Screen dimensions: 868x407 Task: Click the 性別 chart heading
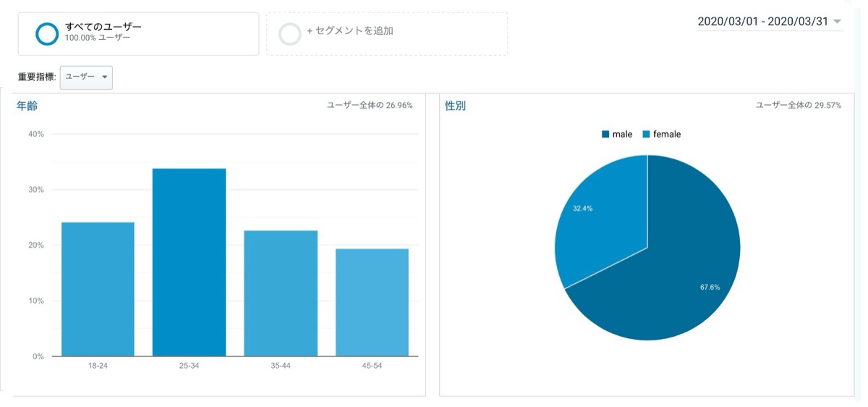pos(455,106)
